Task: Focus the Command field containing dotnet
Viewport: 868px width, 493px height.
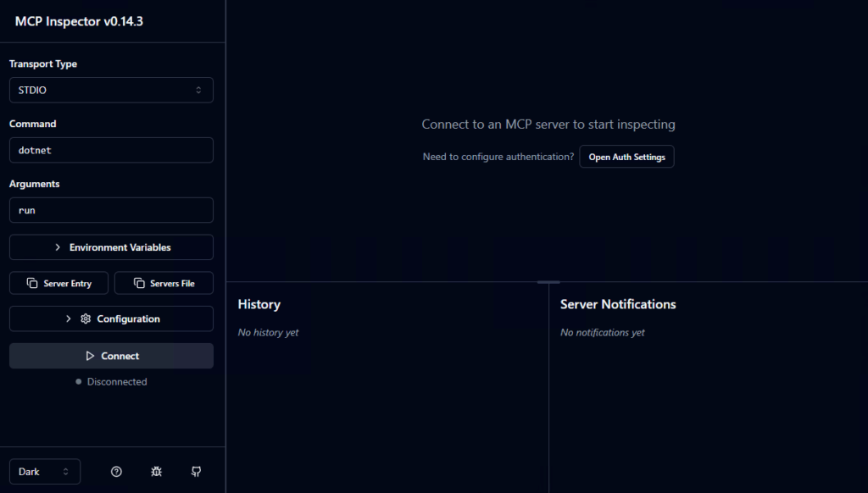Action: (111, 150)
